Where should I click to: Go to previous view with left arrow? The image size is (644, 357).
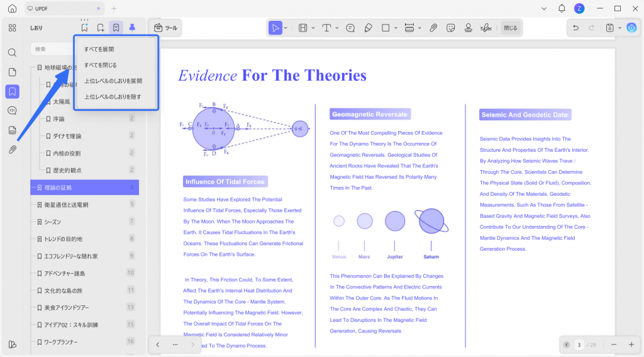(x=158, y=344)
